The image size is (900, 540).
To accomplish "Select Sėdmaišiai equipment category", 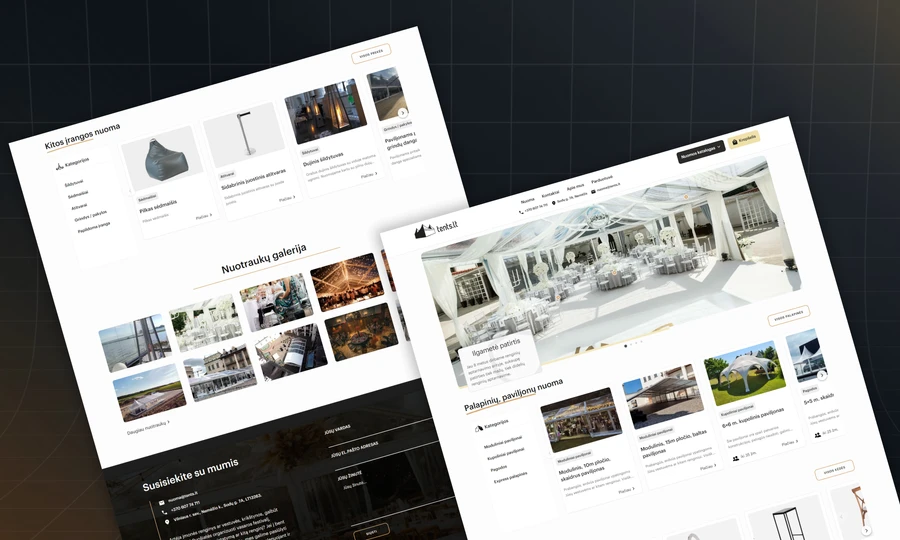I will (x=78, y=195).
